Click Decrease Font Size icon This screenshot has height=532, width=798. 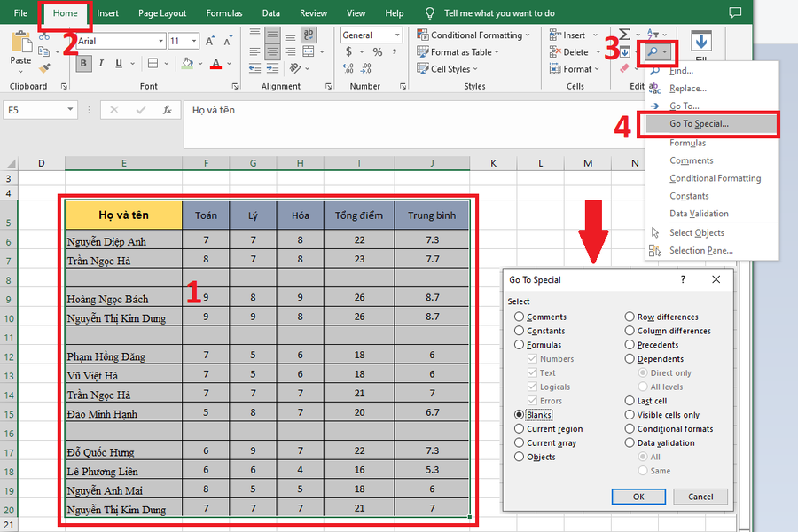[x=228, y=42]
